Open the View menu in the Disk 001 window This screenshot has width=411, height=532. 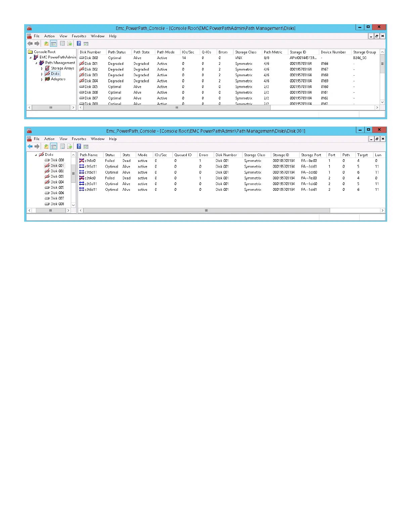63,139
